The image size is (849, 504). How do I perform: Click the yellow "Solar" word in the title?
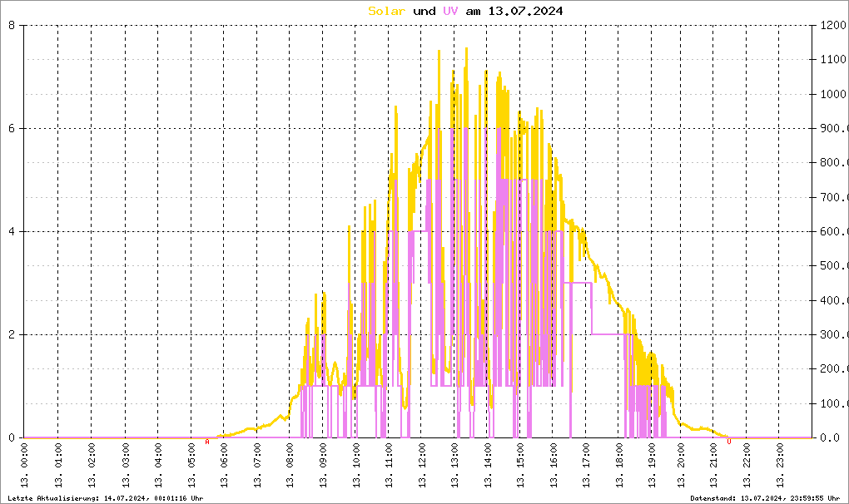tap(386, 11)
